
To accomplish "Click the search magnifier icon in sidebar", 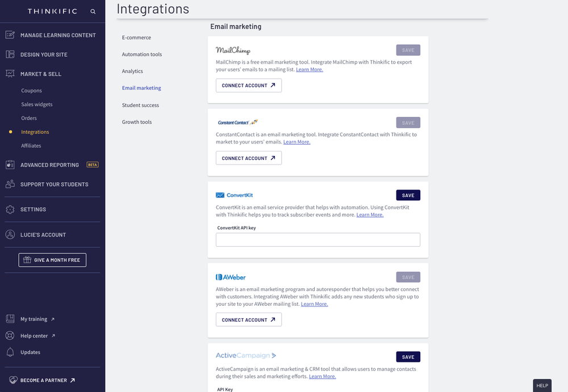I will [93, 11].
